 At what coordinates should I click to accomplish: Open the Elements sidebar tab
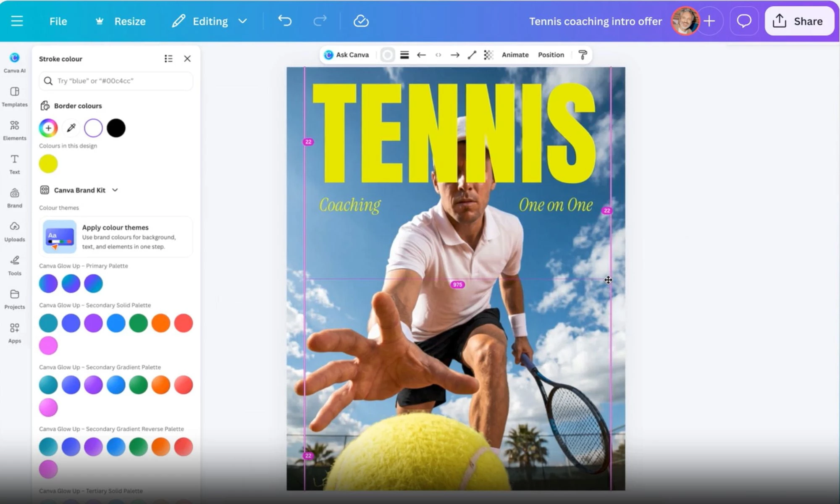15,130
